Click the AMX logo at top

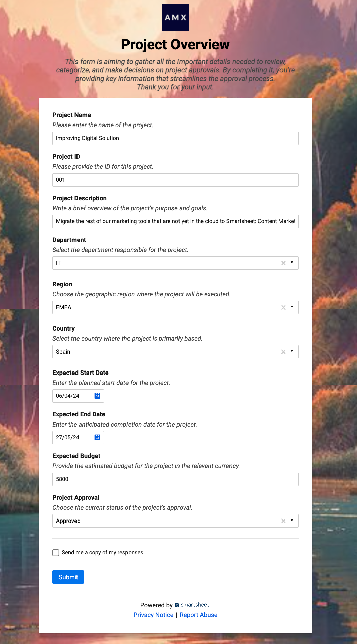coord(175,17)
